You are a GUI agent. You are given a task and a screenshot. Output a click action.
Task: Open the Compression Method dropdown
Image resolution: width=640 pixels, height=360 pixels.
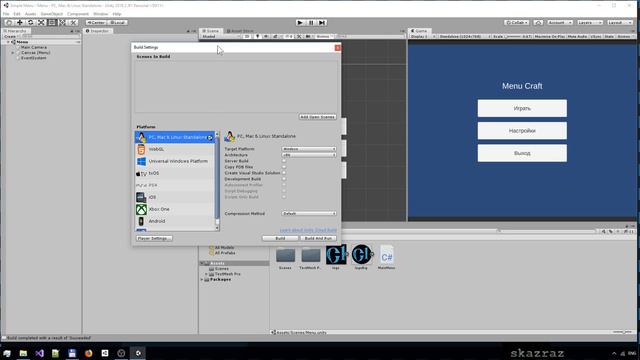tap(309, 213)
